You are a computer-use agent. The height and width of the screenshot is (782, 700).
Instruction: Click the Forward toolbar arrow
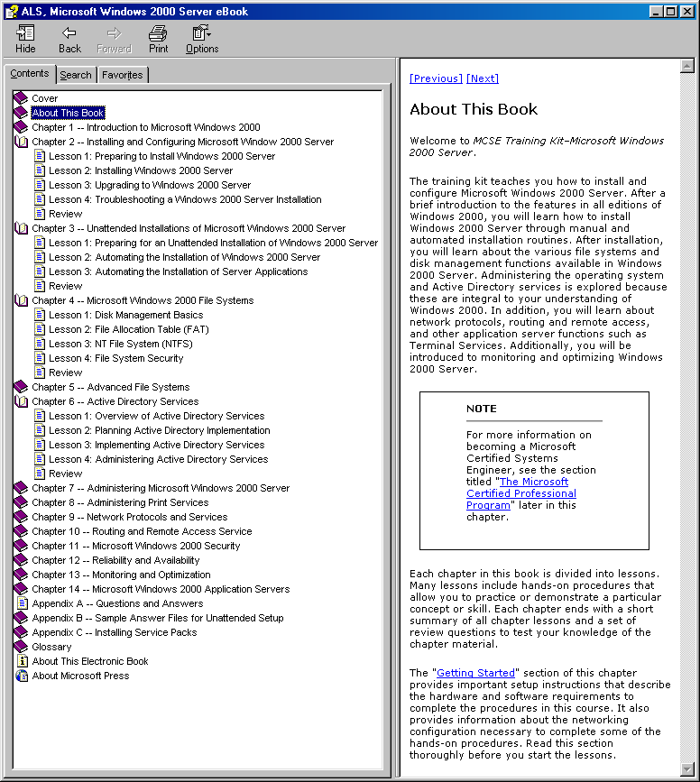coord(114,32)
